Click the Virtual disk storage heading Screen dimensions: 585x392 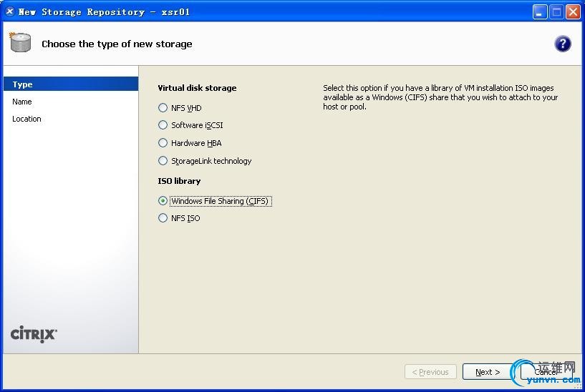197,88
